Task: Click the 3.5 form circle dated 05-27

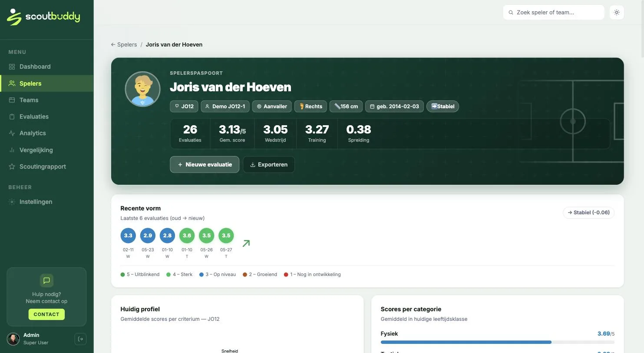Action: click(x=226, y=236)
